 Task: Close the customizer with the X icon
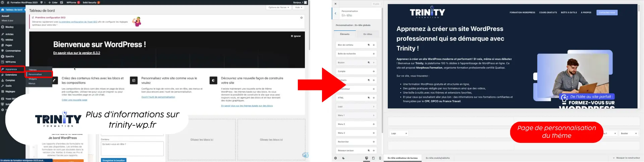coord(335,4)
